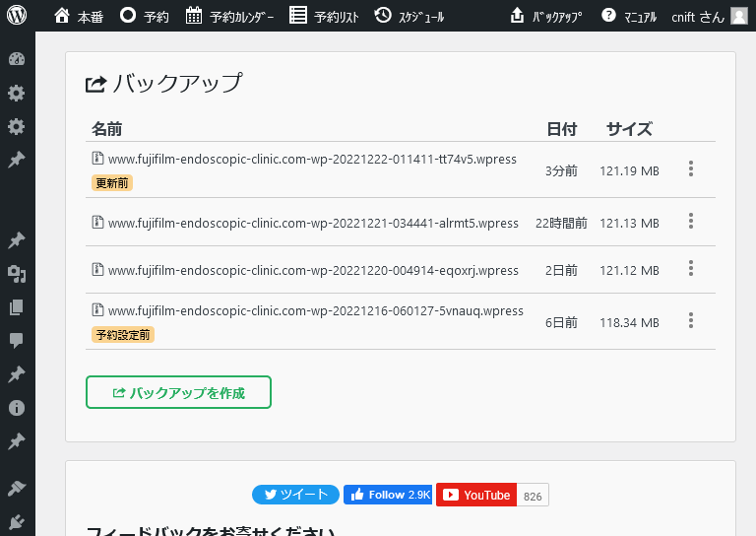Click the 22時間前 date cell
756x536 pixels.
coord(561,223)
